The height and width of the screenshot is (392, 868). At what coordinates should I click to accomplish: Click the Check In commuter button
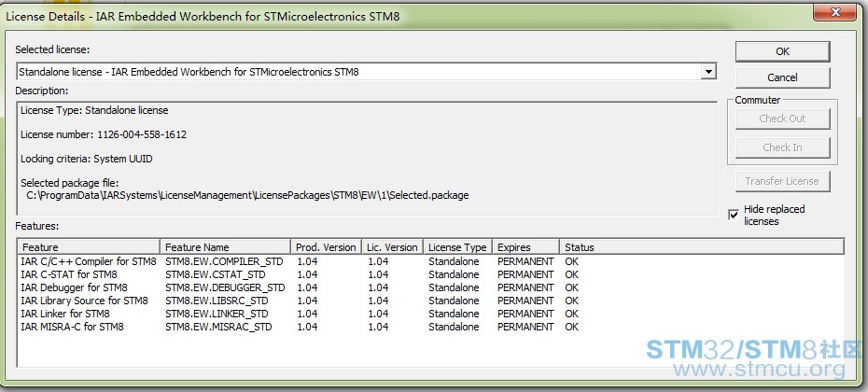(x=782, y=147)
